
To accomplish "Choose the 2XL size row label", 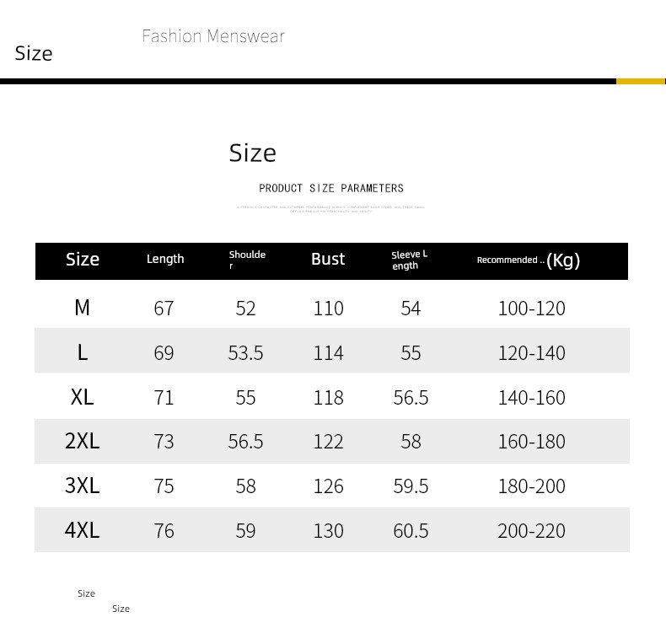I will [82, 441].
